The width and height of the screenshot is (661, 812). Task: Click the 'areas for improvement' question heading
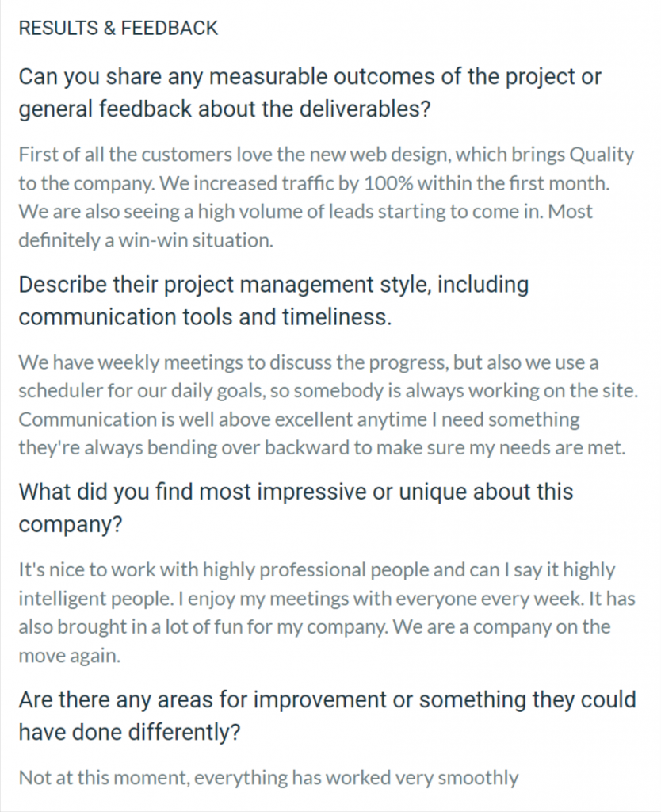(x=327, y=716)
